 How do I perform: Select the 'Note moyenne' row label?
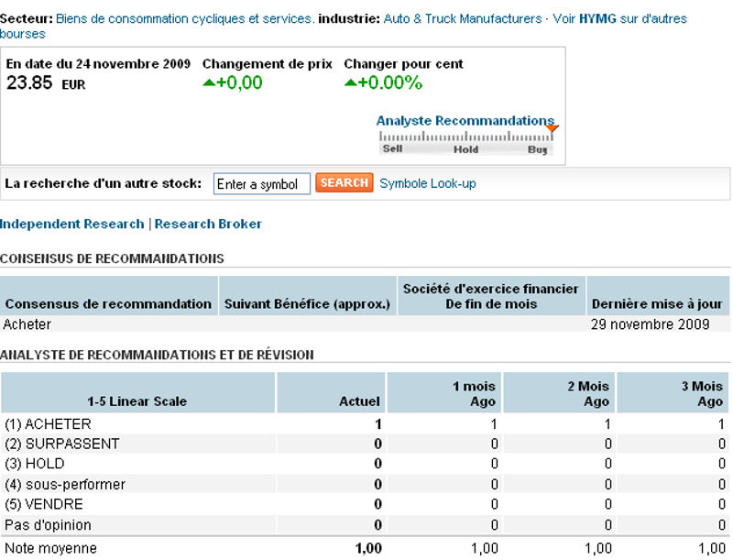coord(50,548)
